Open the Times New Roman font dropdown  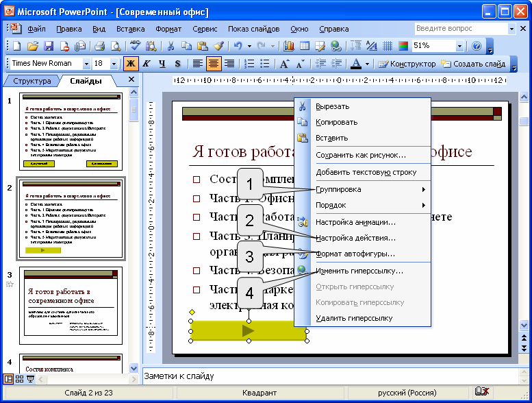tap(86, 64)
